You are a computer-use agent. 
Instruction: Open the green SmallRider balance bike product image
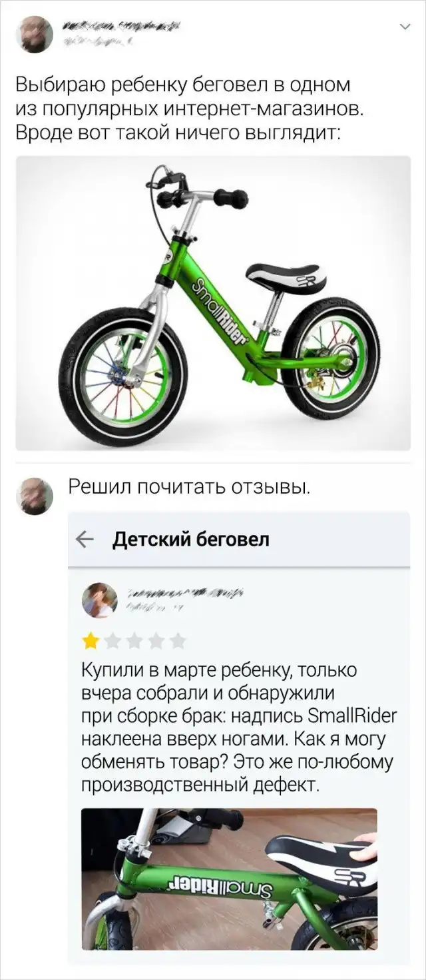[x=213, y=303]
